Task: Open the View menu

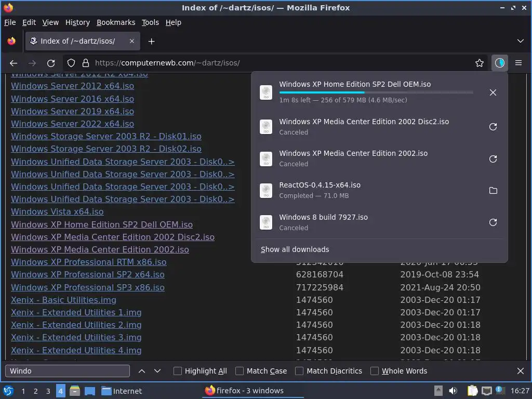Action: pyautogui.click(x=50, y=22)
